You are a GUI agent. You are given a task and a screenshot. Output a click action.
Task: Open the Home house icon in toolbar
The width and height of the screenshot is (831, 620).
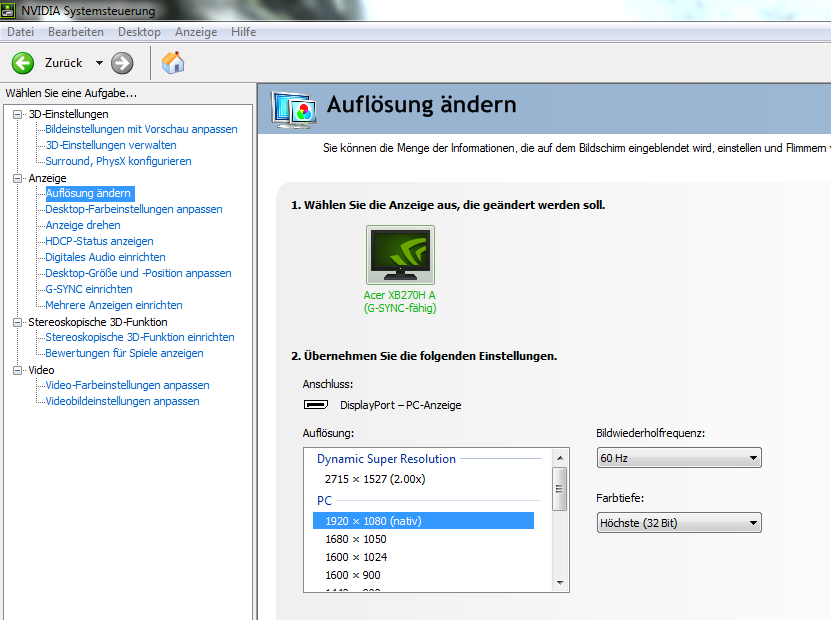click(x=173, y=63)
